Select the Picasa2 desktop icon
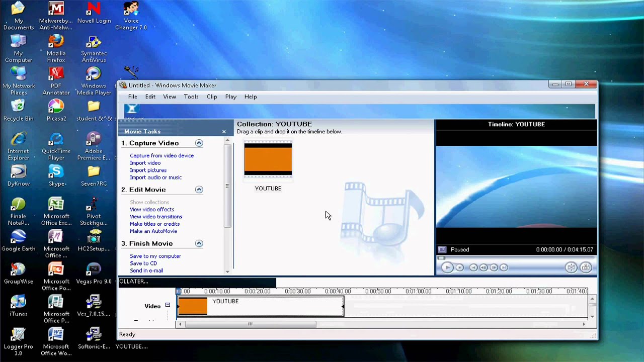 coord(56,111)
